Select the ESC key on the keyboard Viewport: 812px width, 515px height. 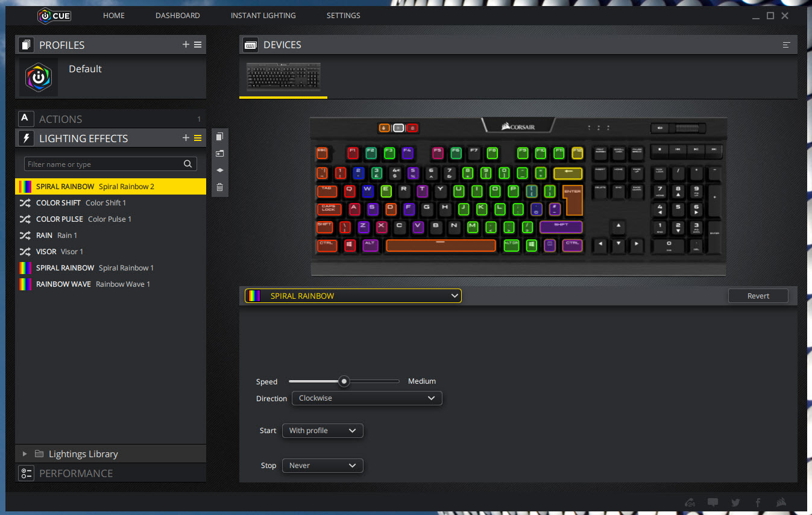(322, 152)
